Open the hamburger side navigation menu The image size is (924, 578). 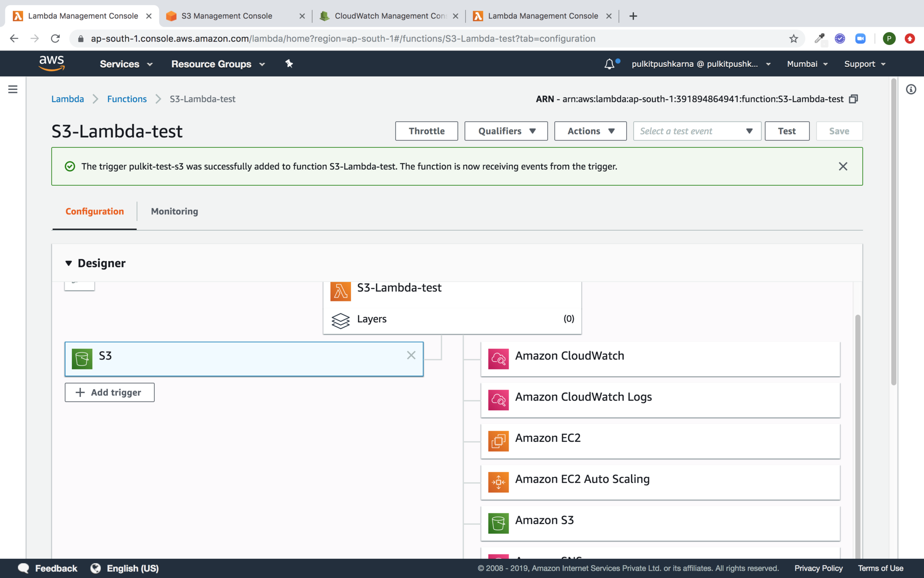pos(13,89)
